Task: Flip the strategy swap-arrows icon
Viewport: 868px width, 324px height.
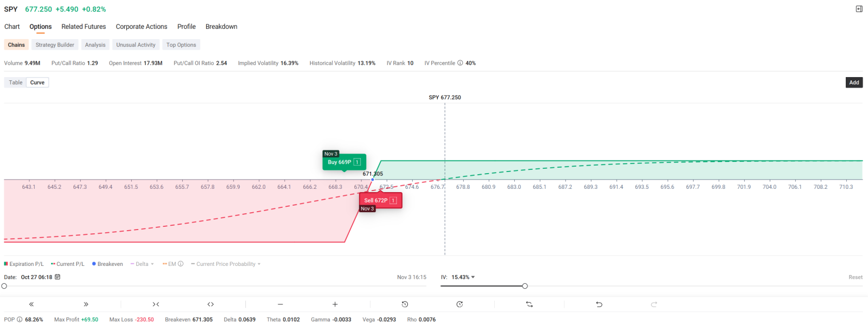Action: point(529,304)
